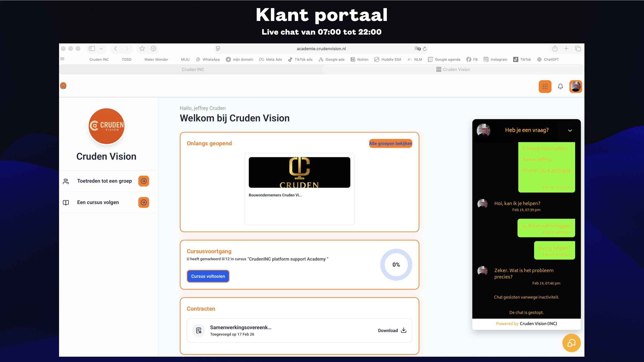Open the Safari settings gear icon

pyautogui.click(x=153, y=48)
